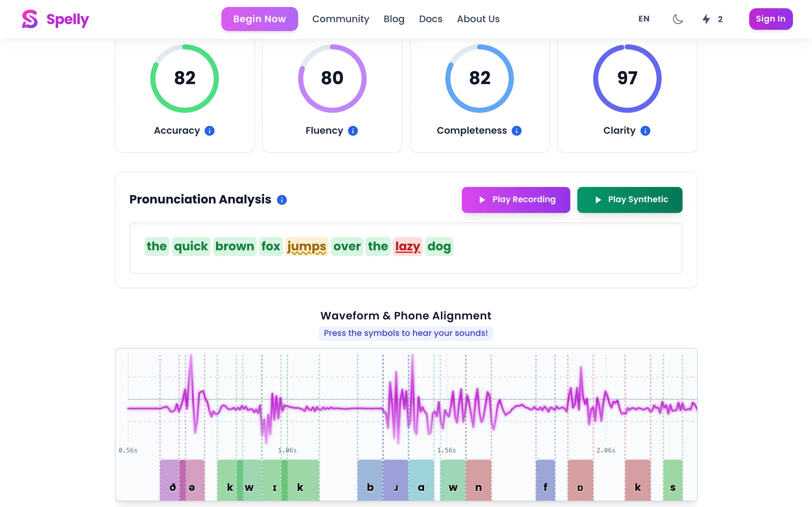Open the Accuracy info icon
Viewport: 812px width, 507px height.
(x=210, y=131)
